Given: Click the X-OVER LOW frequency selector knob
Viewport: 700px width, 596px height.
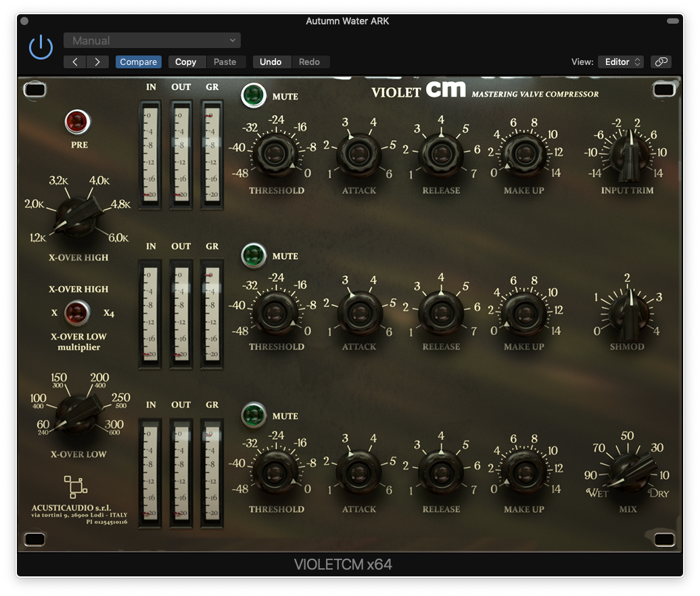Looking at the screenshot, I should (x=77, y=414).
